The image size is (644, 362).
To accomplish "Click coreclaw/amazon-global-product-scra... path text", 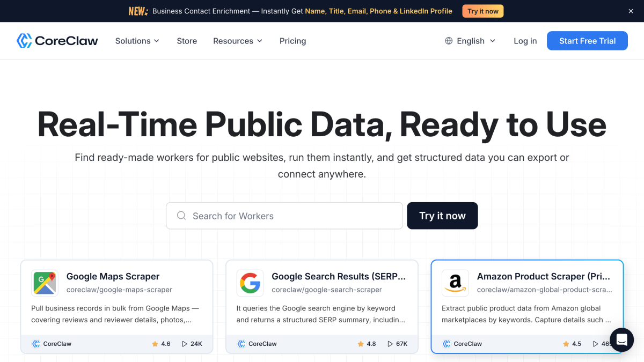I will [544, 290].
